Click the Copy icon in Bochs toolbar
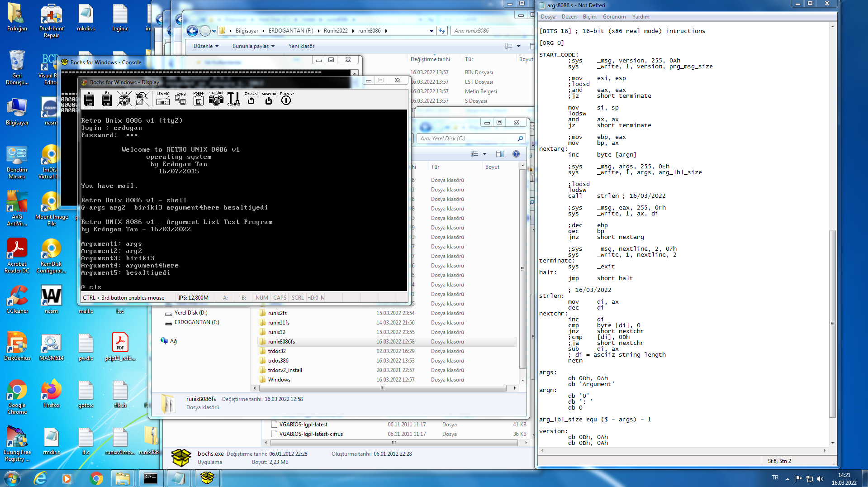868x487 pixels. pos(180,99)
